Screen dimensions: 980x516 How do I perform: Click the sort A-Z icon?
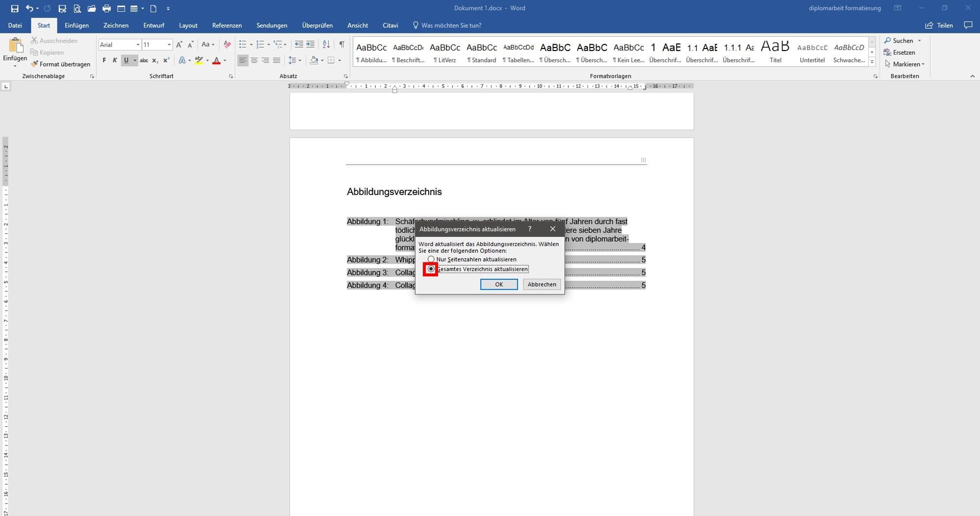point(326,45)
